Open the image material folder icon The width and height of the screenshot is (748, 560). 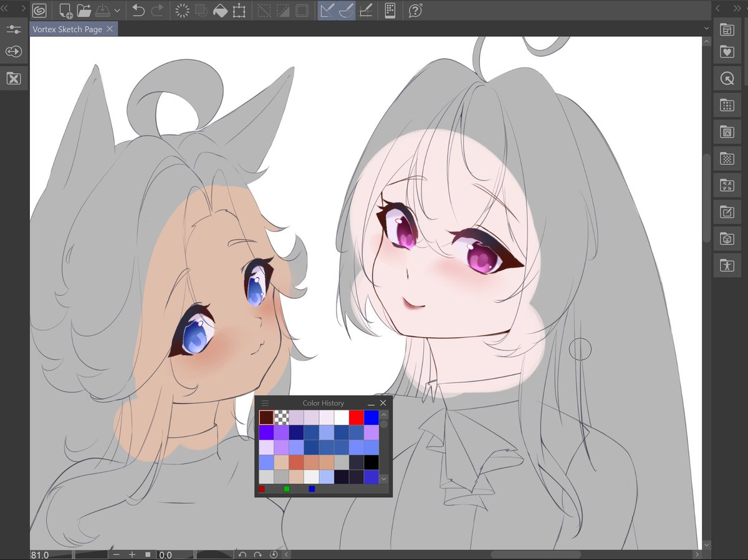click(x=727, y=186)
